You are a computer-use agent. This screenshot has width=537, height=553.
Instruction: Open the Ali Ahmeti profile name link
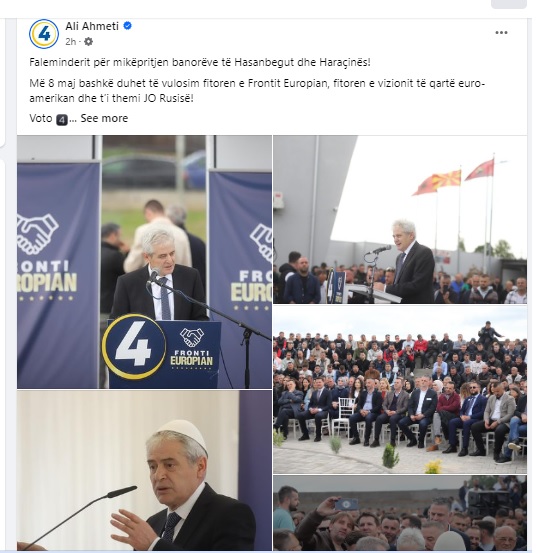[92, 26]
